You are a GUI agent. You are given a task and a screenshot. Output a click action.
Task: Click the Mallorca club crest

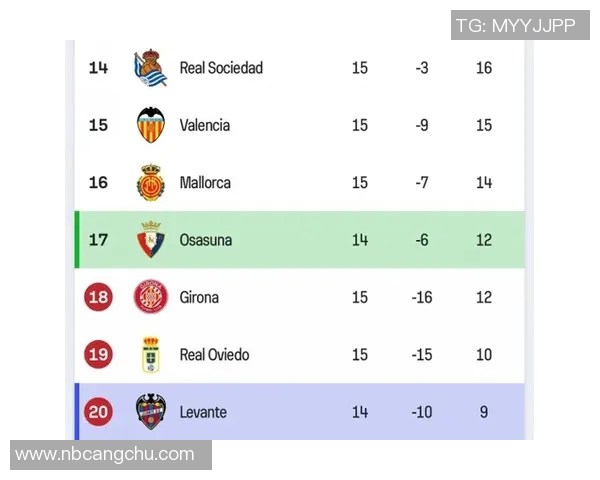coord(151,183)
